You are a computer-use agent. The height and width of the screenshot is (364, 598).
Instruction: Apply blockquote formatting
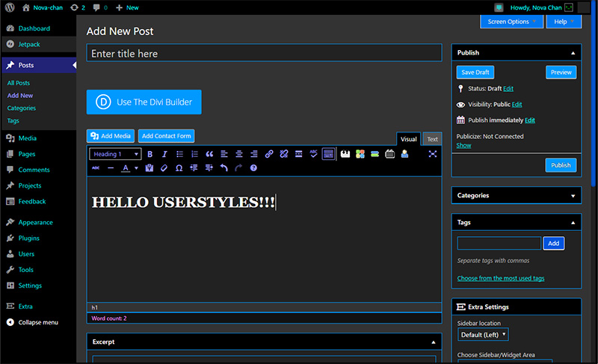[x=209, y=154]
